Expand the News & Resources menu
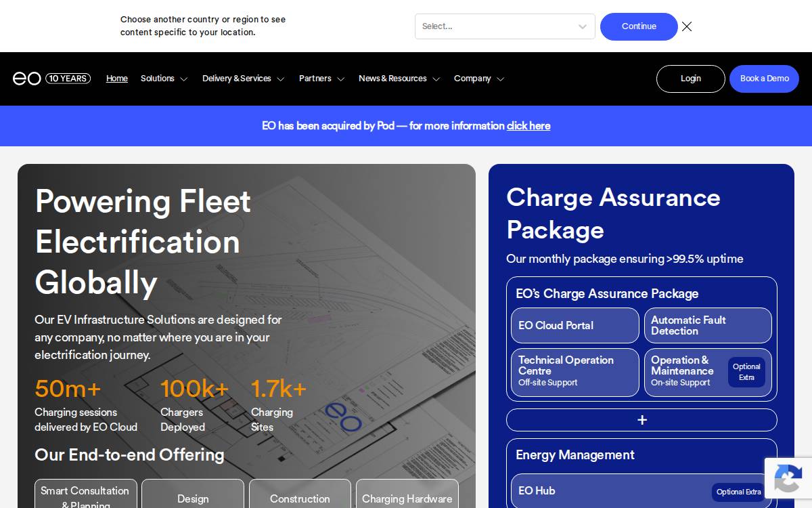 pos(399,79)
